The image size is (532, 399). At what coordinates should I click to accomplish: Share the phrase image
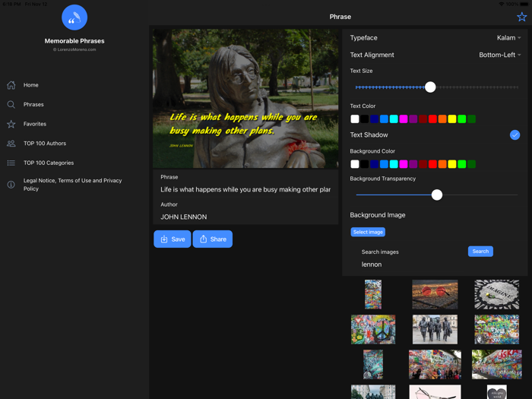pyautogui.click(x=212, y=239)
